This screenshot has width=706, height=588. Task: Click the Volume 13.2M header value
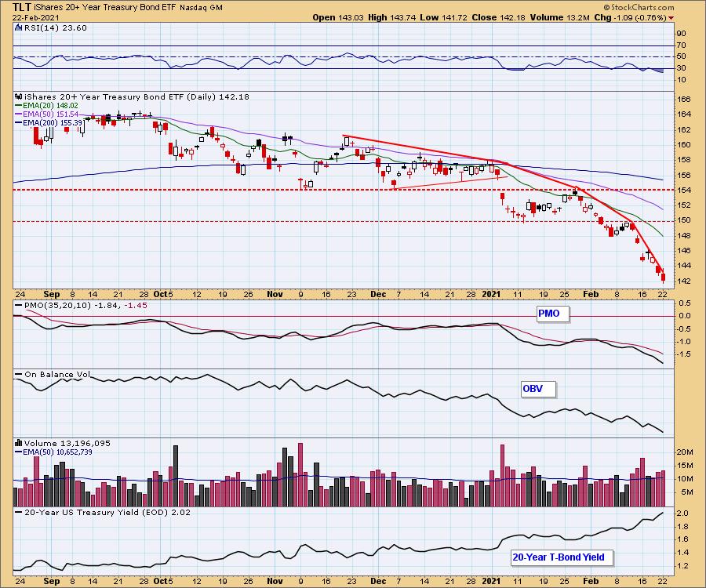(559, 17)
